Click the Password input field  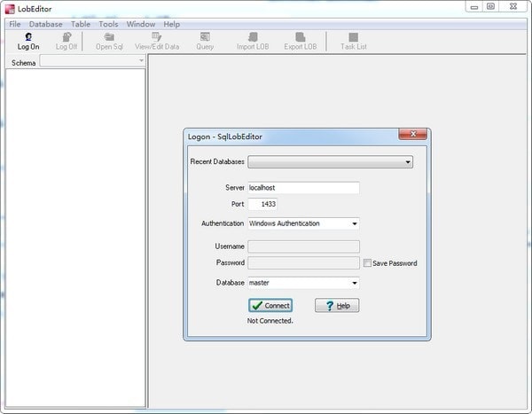coord(303,262)
